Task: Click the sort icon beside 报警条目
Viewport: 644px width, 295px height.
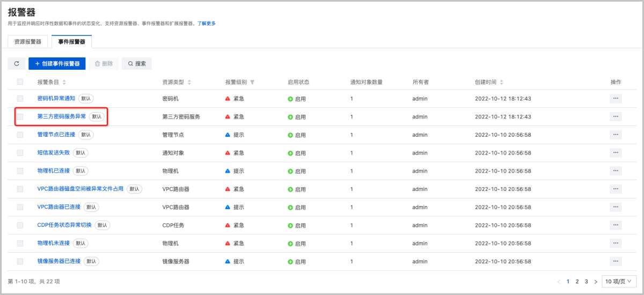Action: click(64, 83)
